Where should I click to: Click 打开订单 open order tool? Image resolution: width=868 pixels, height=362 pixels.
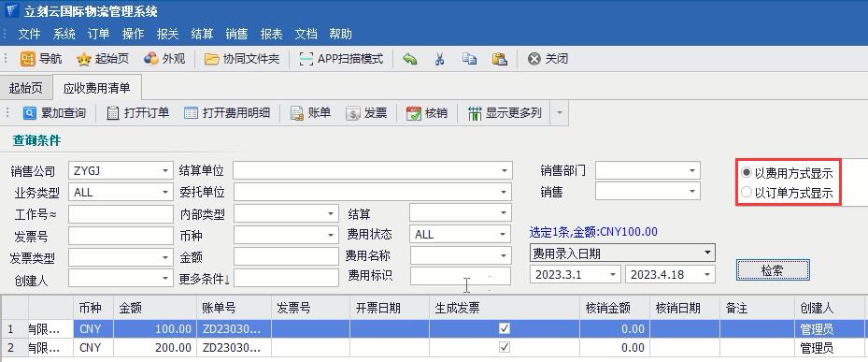coord(137,113)
